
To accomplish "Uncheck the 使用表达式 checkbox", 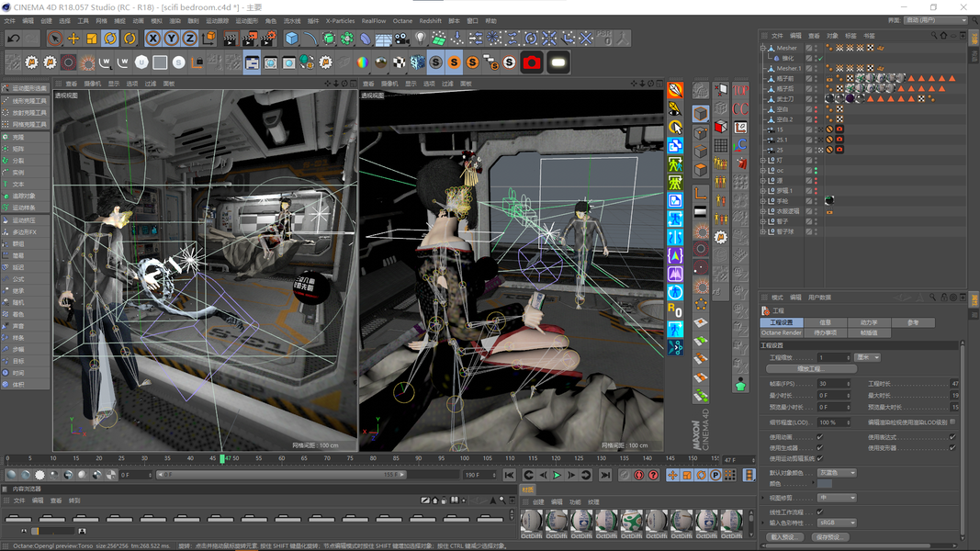I will click(x=952, y=437).
